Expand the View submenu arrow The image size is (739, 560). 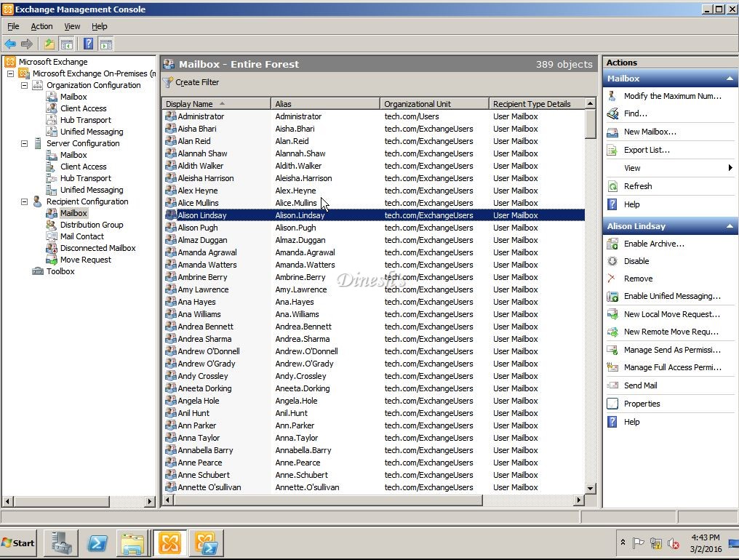tap(730, 168)
